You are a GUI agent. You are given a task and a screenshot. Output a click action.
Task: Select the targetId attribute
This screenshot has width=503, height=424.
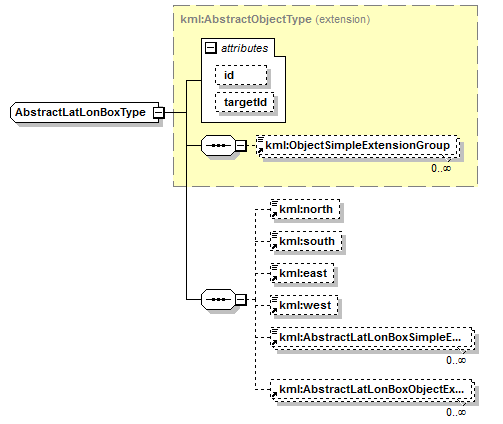[x=245, y=102]
